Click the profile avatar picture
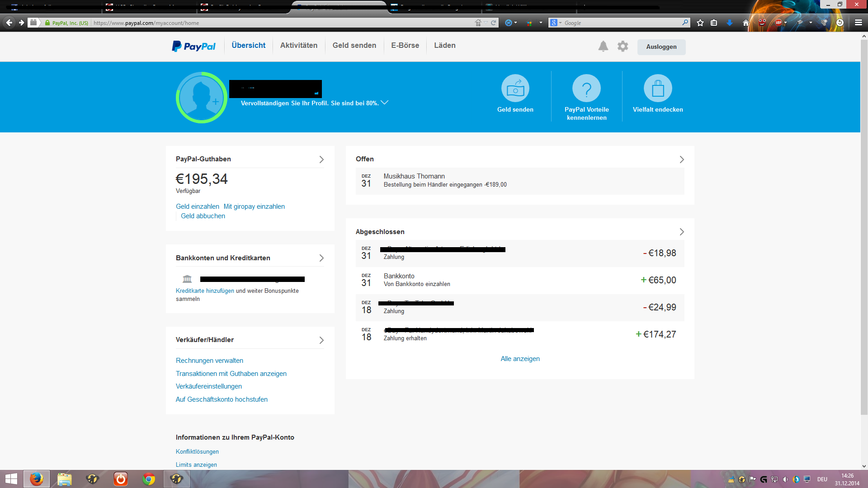 tap(201, 97)
